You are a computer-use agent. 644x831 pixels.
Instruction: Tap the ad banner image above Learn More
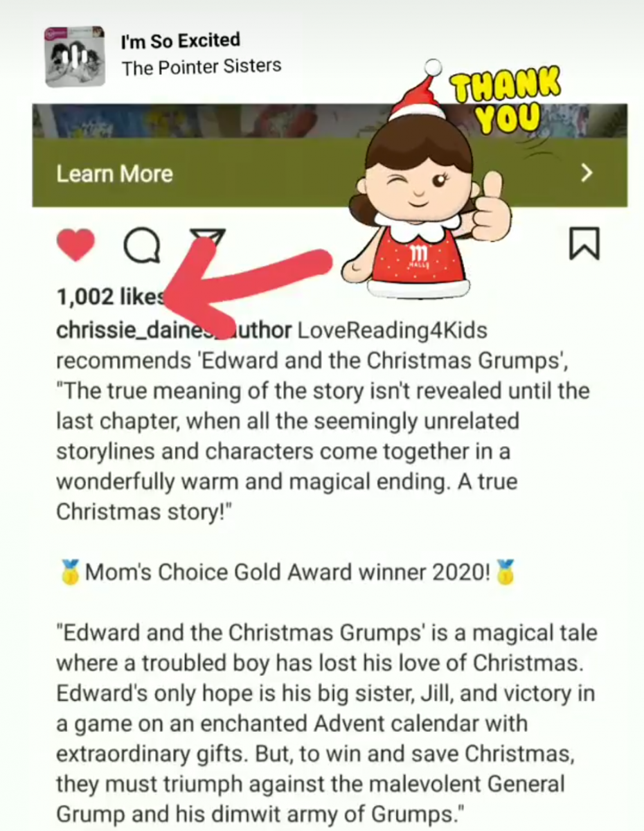tap(330, 122)
